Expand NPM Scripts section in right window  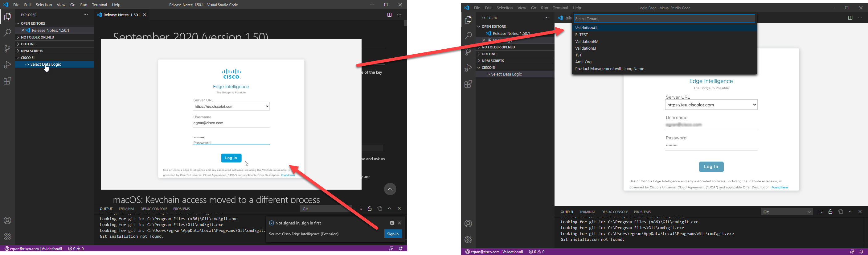coord(515,61)
